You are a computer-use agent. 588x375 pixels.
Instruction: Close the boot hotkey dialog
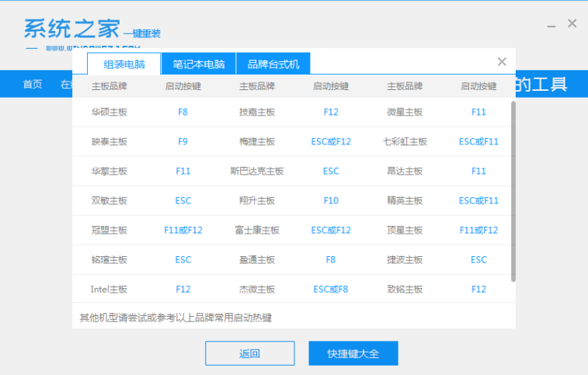[x=502, y=62]
